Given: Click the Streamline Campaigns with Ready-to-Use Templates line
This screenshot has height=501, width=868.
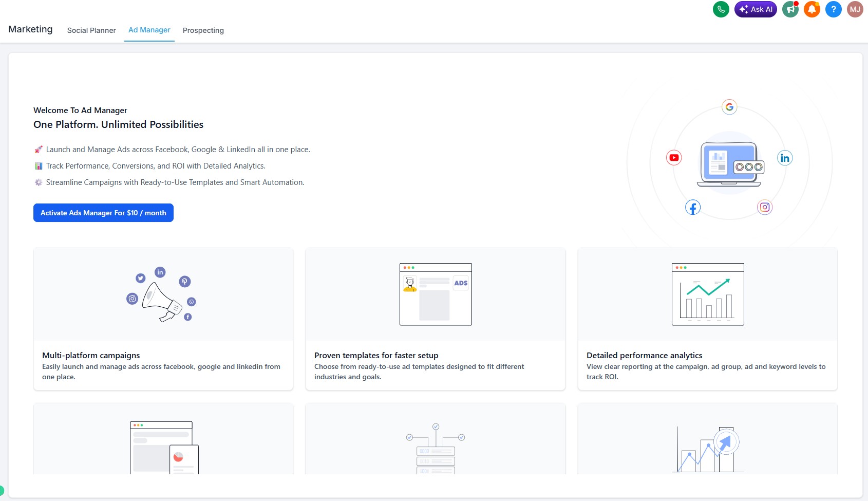Looking at the screenshot, I should [x=175, y=182].
